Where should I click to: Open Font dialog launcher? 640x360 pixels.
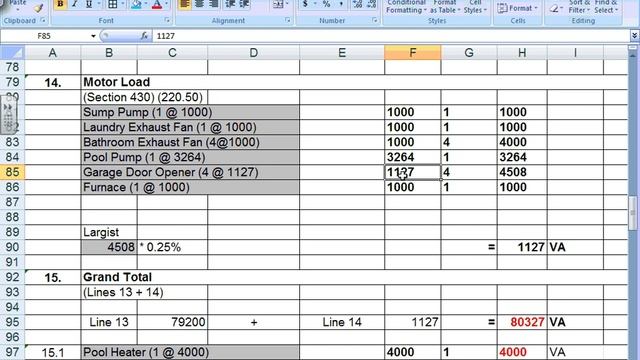(167, 20)
